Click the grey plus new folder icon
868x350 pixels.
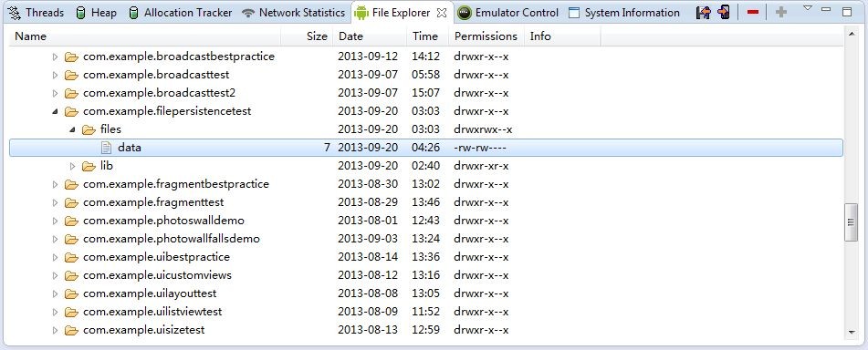tap(781, 12)
